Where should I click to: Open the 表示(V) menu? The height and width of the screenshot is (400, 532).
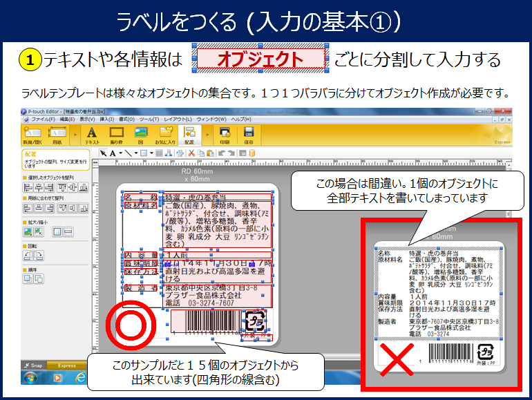87,120
